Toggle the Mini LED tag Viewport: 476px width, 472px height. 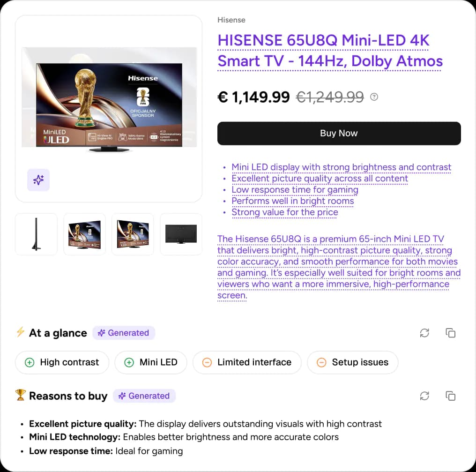click(x=150, y=362)
